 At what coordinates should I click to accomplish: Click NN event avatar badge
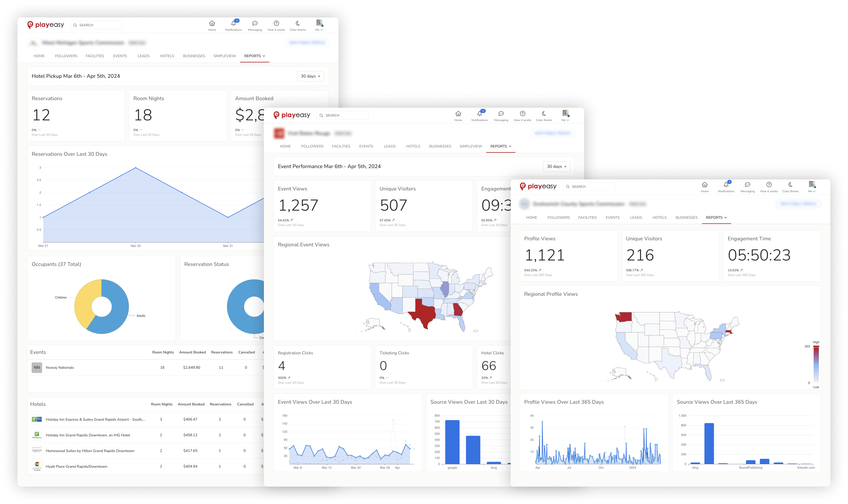tap(37, 368)
